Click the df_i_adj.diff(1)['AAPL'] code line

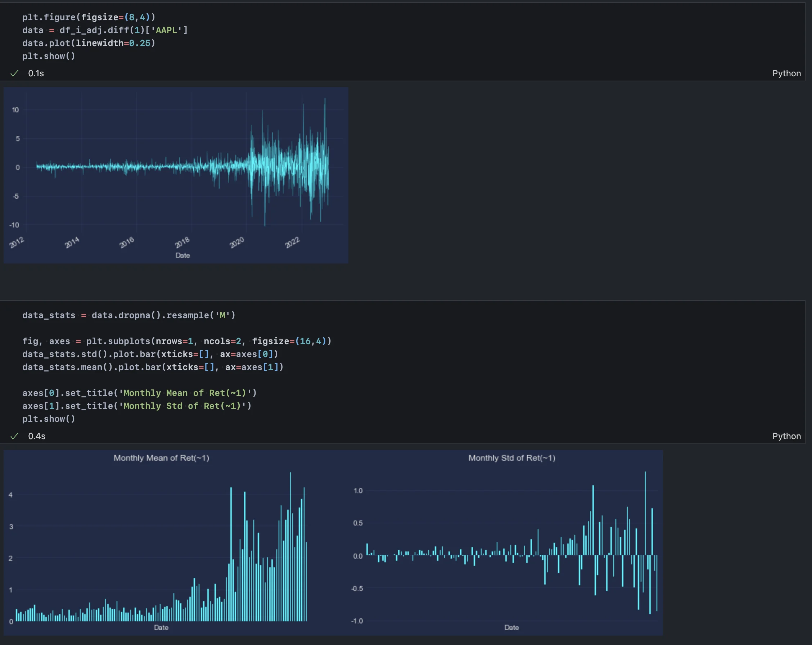pyautogui.click(x=105, y=30)
